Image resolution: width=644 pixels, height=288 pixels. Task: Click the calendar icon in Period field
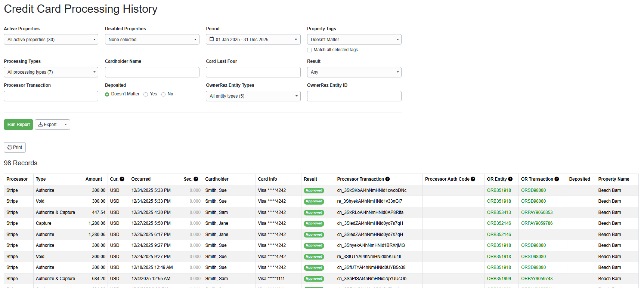coord(212,39)
